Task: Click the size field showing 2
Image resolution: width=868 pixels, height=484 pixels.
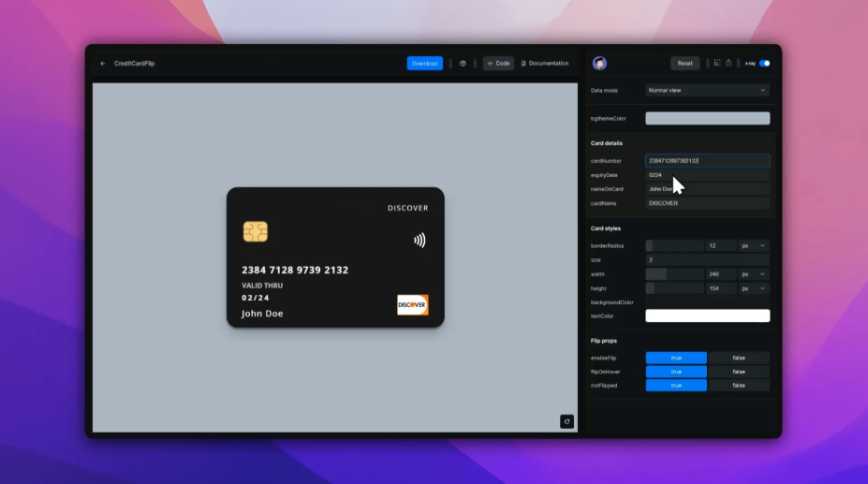Action: tap(708, 259)
